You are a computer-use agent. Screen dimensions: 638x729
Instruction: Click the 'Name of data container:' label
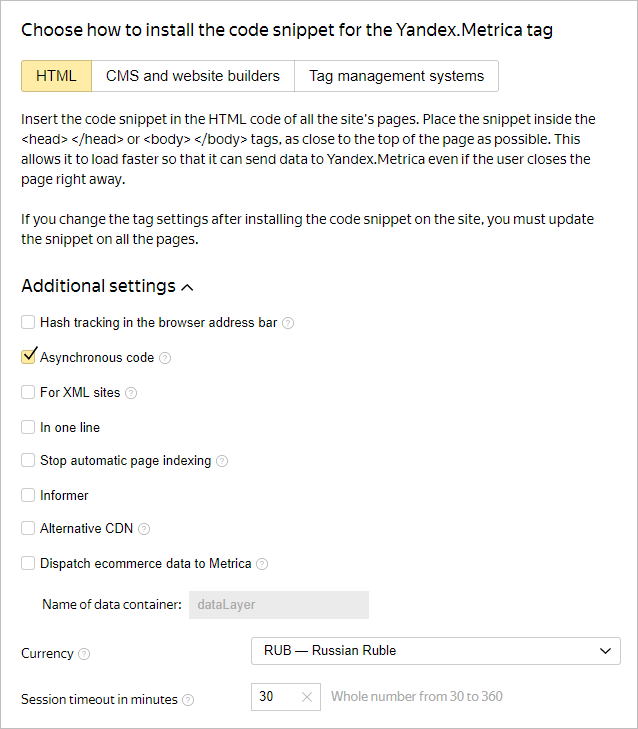click(112, 604)
